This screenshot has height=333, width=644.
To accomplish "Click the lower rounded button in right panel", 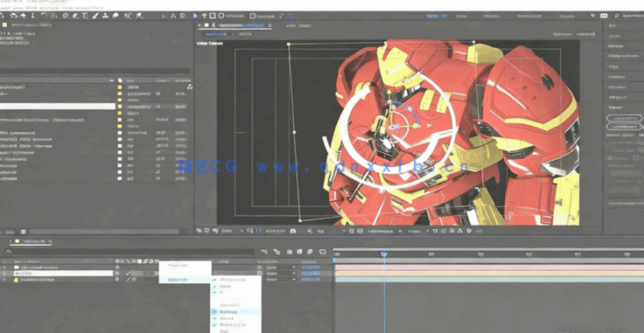I will [624, 127].
